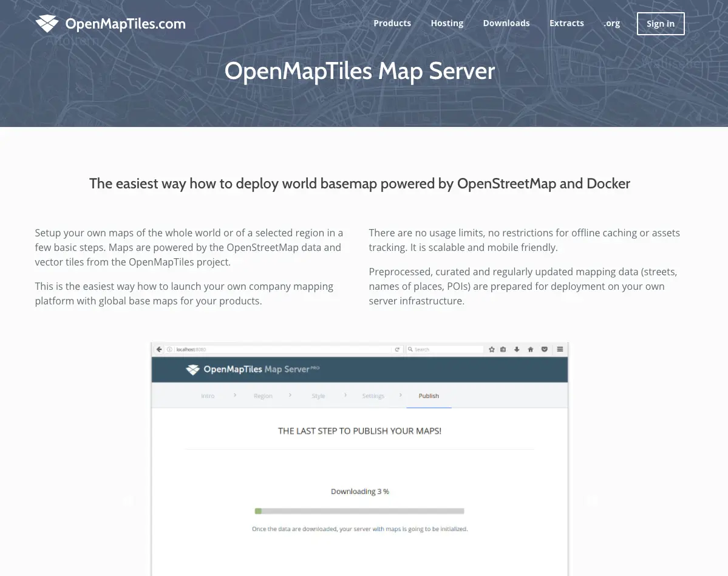Click the OpenMapTiles diamond logo icon in header

click(x=47, y=23)
